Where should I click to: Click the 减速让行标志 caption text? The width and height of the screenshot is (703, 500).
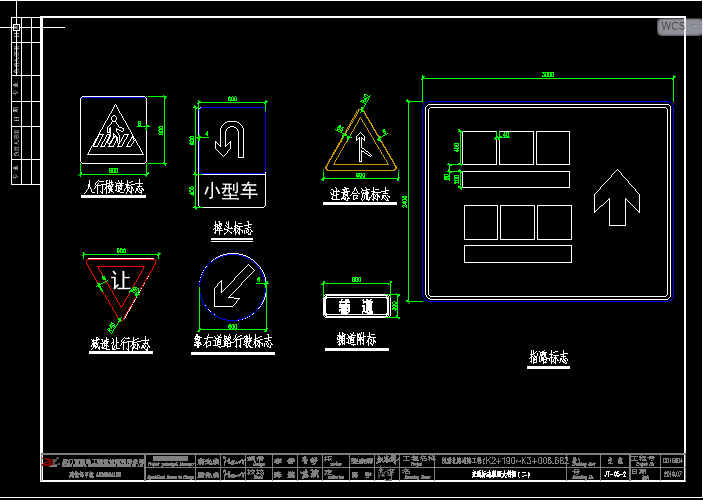point(121,344)
